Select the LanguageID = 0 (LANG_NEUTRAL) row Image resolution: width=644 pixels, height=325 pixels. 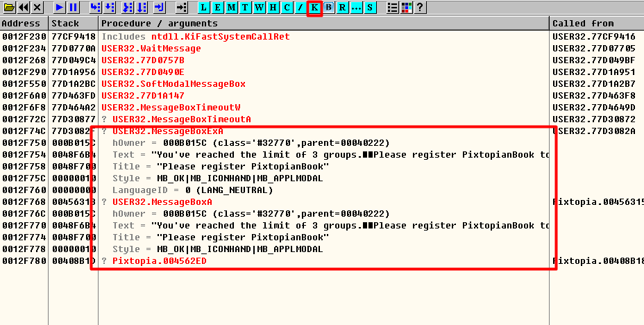point(322,190)
